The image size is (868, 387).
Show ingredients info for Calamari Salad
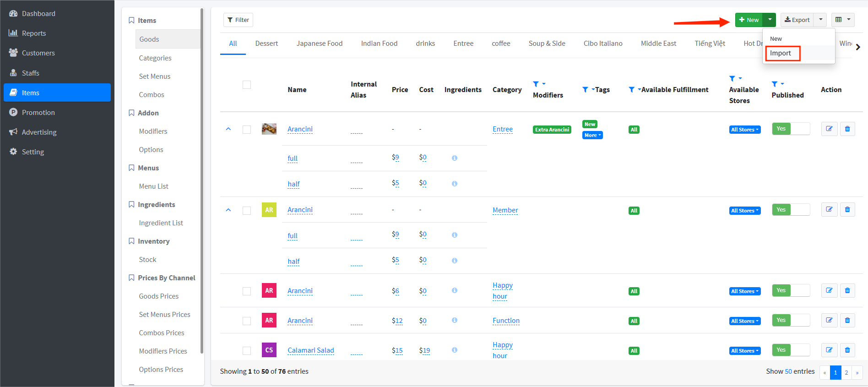tap(455, 350)
